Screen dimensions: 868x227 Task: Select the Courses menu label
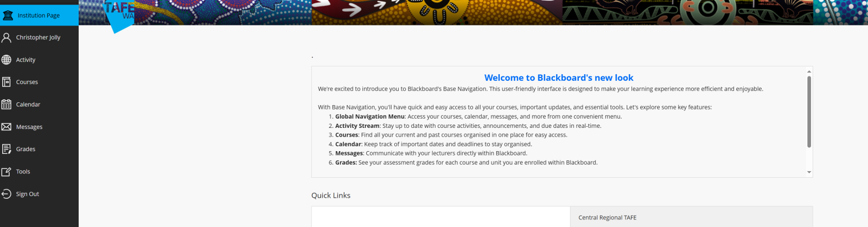27,82
